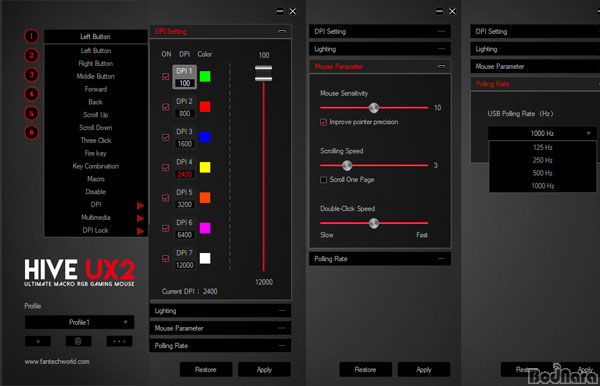Select mouse button number 6 circle
The width and height of the screenshot is (600, 386).
31,132
